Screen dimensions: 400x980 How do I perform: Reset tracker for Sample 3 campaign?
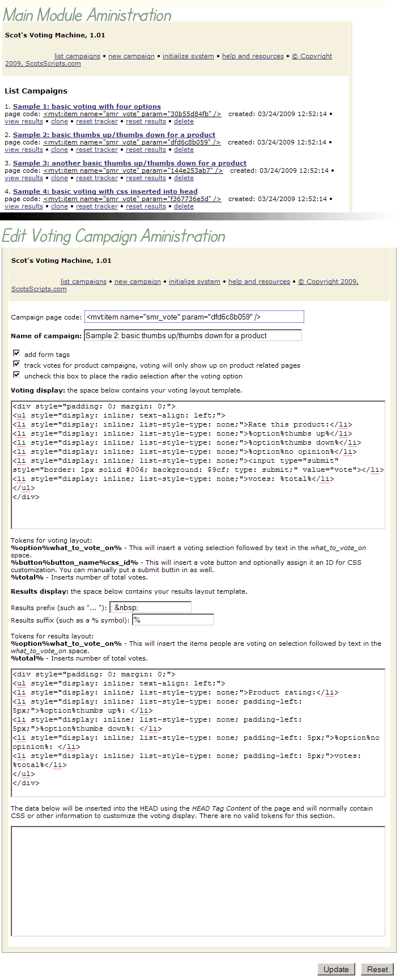tap(97, 178)
